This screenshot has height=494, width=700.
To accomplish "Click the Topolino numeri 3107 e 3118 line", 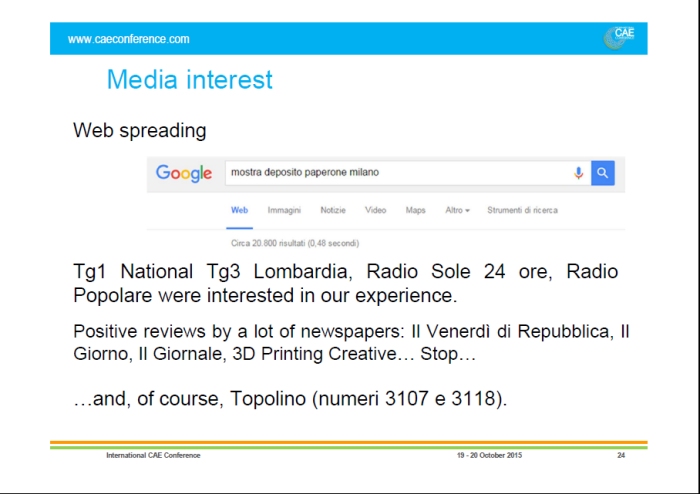I will click(291, 400).
